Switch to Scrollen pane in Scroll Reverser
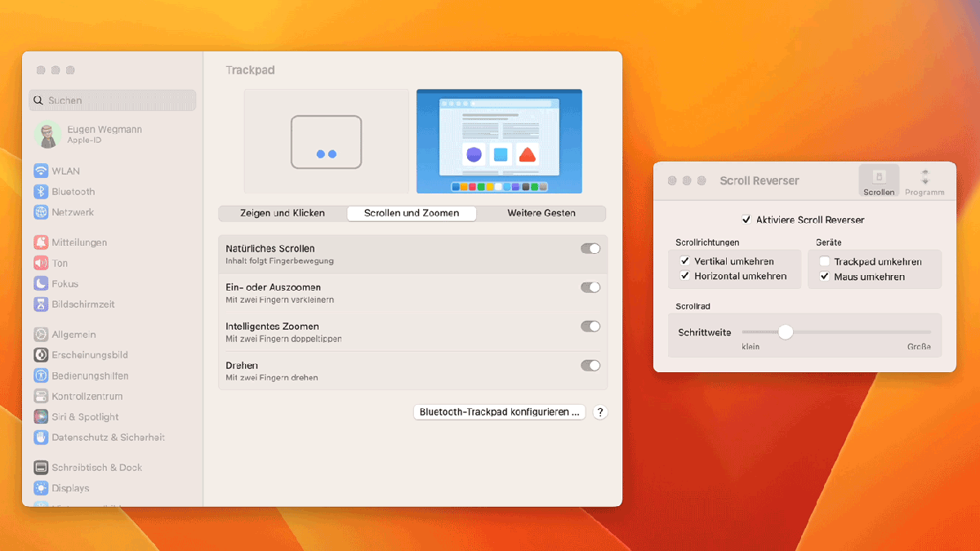This screenshot has height=551, width=980. [879, 181]
